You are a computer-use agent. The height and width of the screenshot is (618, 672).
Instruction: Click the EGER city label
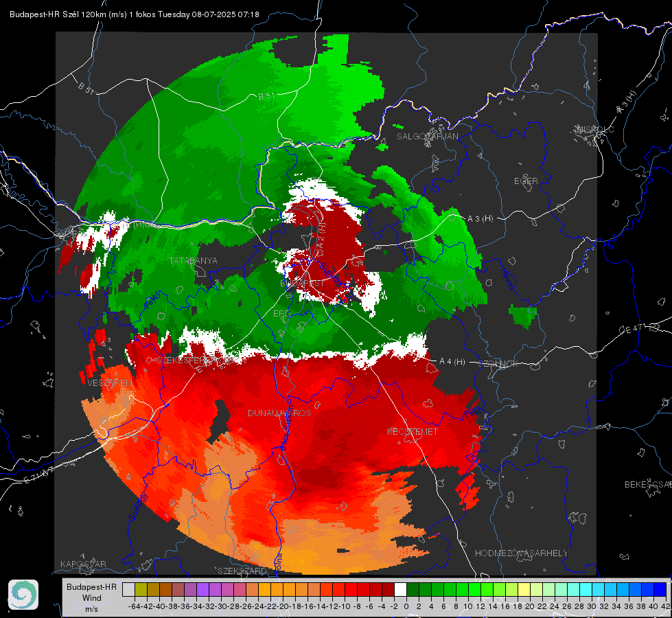[x=526, y=181]
